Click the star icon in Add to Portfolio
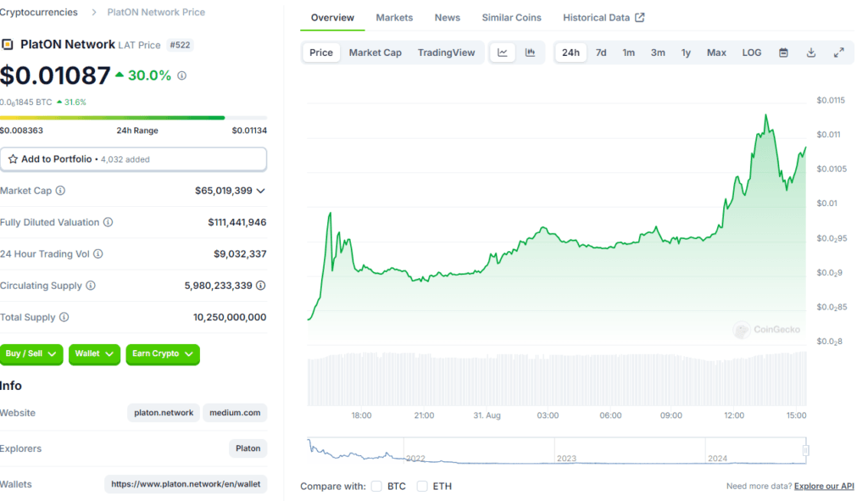The image size is (868, 501). point(13,159)
